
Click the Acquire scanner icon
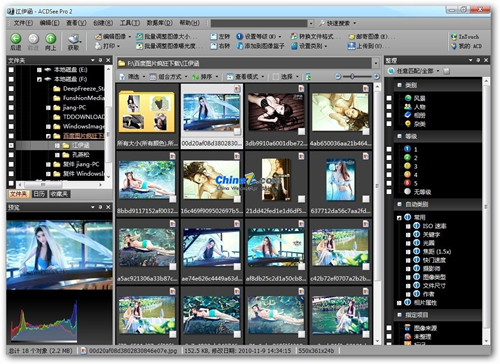(x=74, y=39)
